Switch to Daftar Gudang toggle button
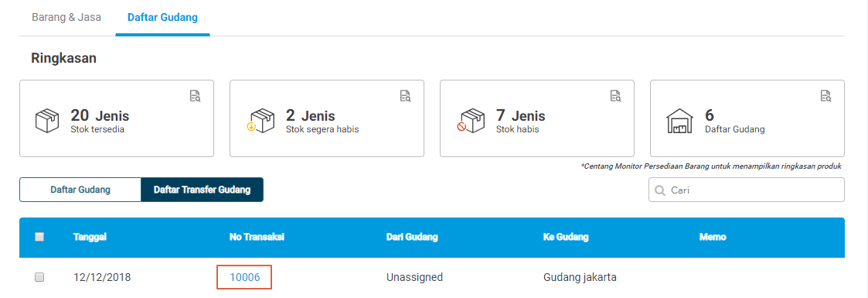 tap(80, 190)
